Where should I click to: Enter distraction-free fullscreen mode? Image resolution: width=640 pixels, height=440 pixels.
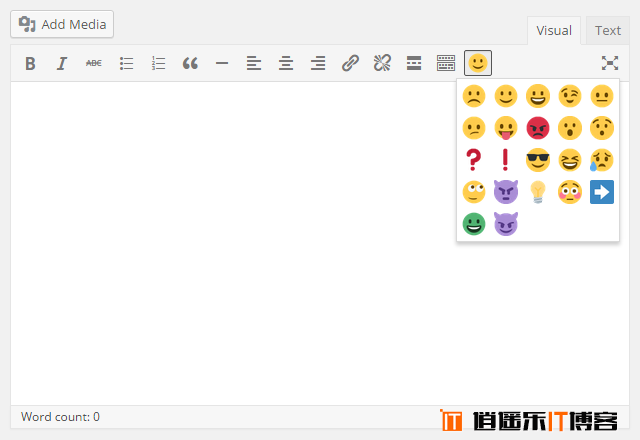pos(609,63)
